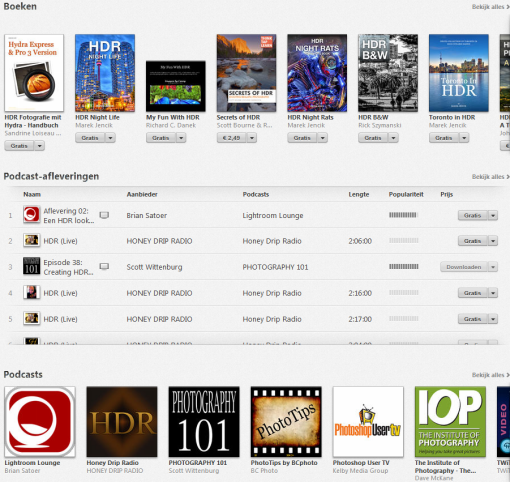Click Gratis button under HDR B&W

click(x=373, y=138)
